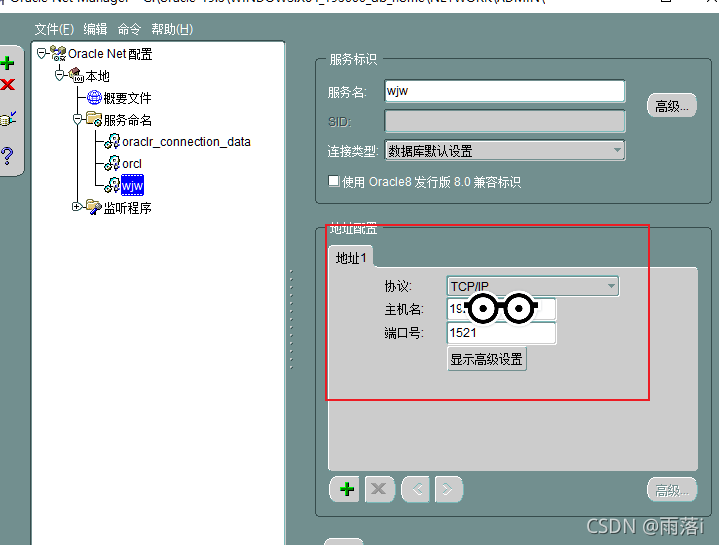Open the 编辑 menu
719x545 pixels.
tap(95, 29)
